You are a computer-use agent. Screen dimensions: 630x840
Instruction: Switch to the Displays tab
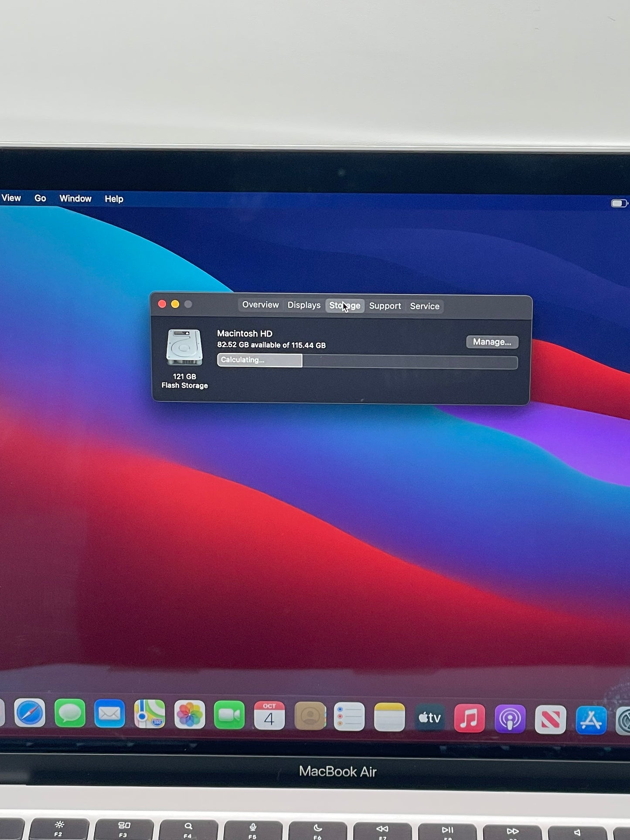click(x=304, y=305)
